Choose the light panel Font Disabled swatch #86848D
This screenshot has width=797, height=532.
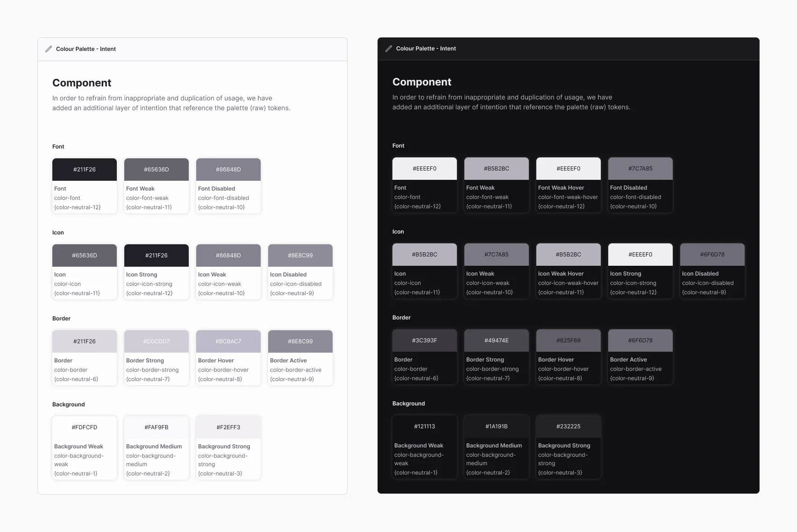click(x=228, y=170)
